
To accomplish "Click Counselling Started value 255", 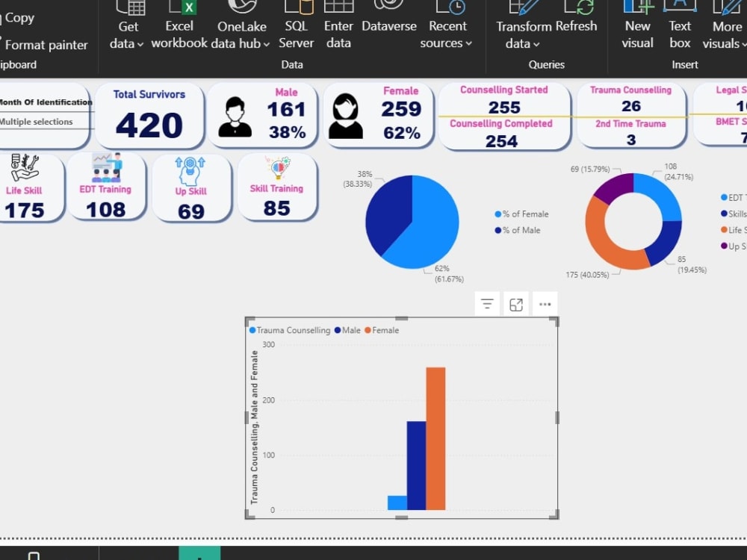I will [x=504, y=108].
